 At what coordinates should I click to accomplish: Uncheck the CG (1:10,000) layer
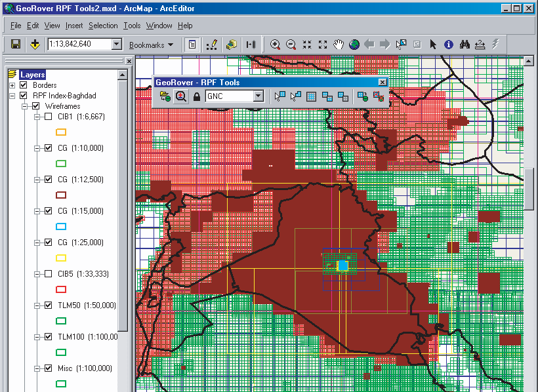[48, 147]
